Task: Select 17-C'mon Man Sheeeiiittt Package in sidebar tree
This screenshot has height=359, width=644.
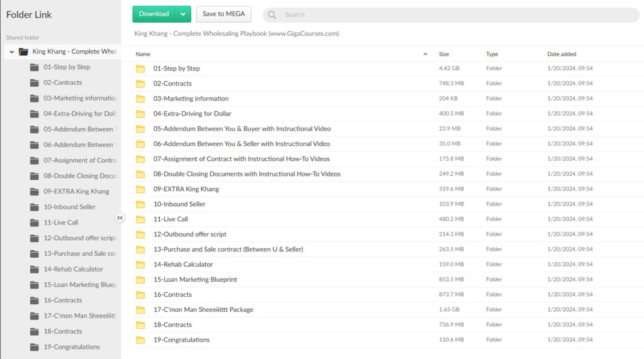Action: pos(79,316)
